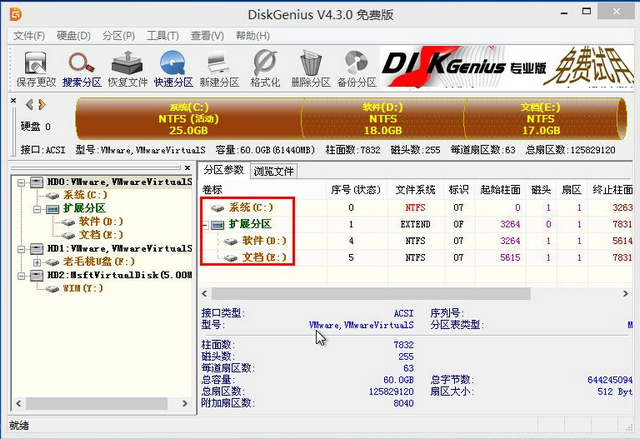Click the drive icon beside WIM (Y:) in tree

click(x=52, y=289)
